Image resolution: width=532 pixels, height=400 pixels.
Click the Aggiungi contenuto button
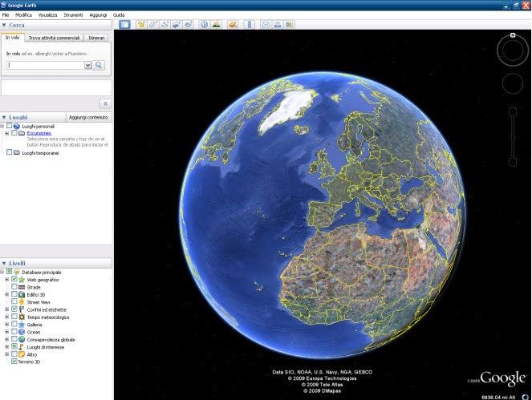tap(88, 117)
